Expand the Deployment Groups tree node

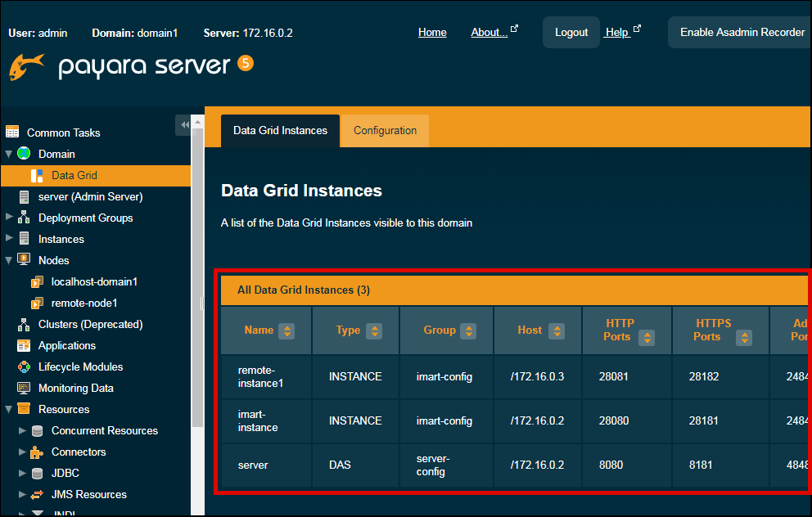[x=8, y=218]
